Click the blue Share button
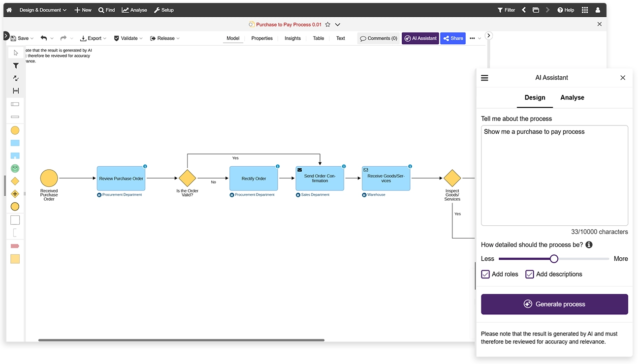The image size is (640, 364). [452, 38]
